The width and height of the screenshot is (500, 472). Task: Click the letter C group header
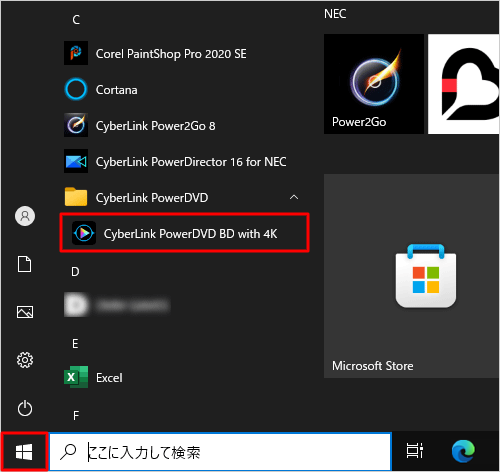click(76, 20)
